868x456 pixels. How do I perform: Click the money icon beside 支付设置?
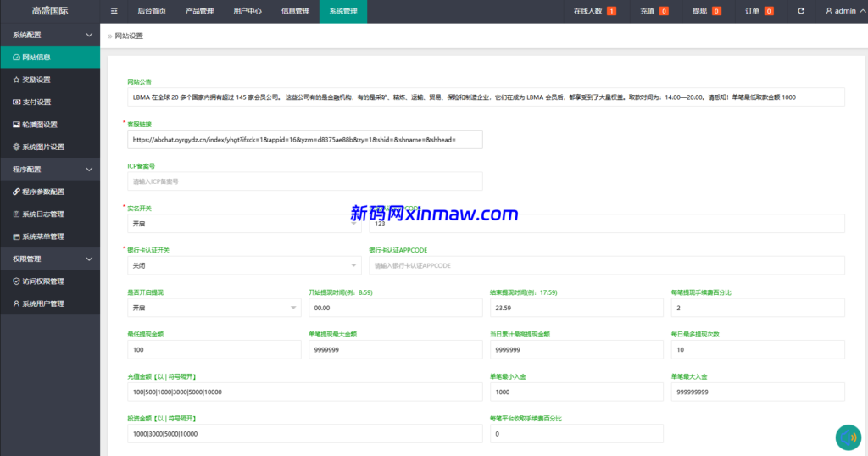coord(16,103)
